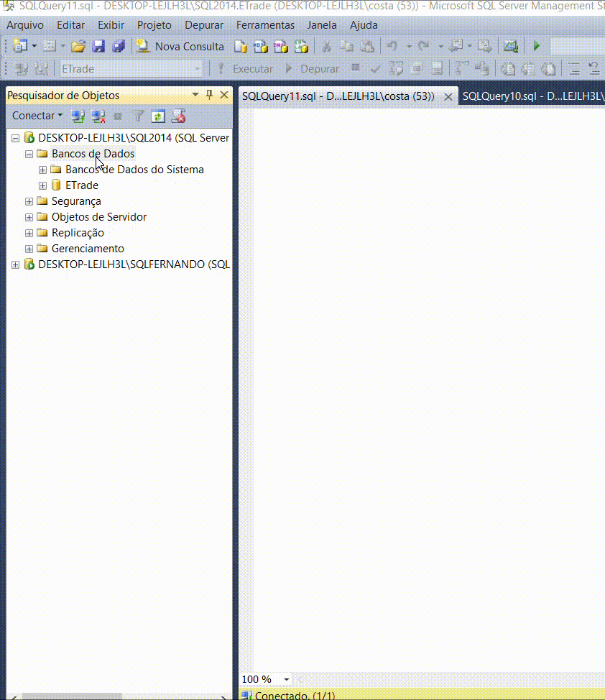Click Connect Object Explorer icon
Image resolution: width=605 pixels, height=700 pixels.
click(x=78, y=116)
